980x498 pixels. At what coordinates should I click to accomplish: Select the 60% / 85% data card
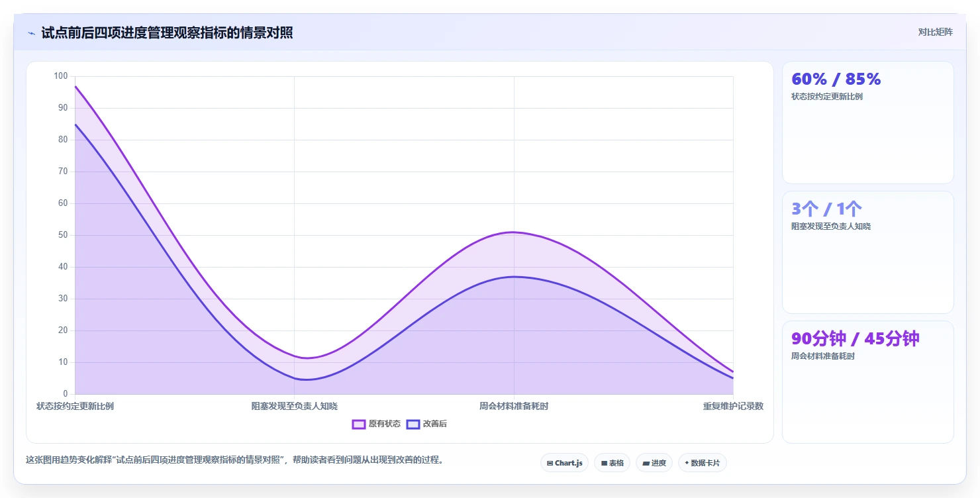[x=867, y=123]
